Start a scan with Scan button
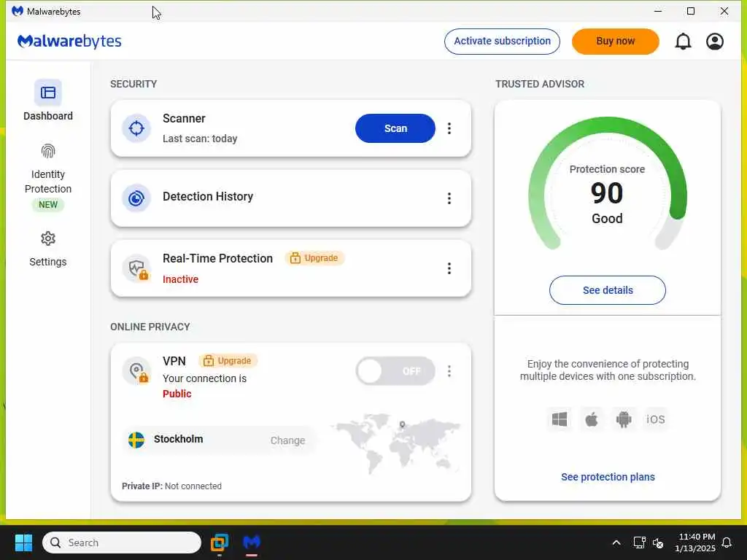This screenshot has height=560, width=747. pos(395,128)
